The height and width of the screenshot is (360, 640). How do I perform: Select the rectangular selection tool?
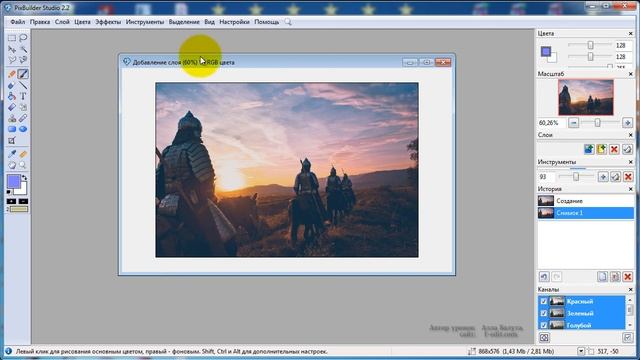12,38
